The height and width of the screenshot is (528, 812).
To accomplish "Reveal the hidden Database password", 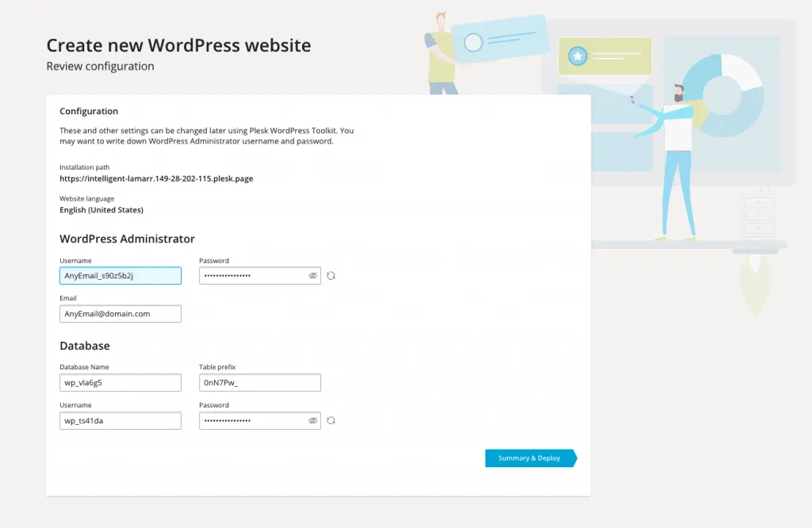I will point(312,420).
